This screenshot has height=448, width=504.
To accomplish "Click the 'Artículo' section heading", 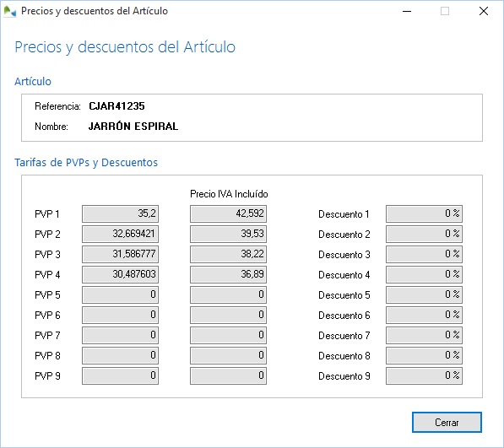I will 33,81.
